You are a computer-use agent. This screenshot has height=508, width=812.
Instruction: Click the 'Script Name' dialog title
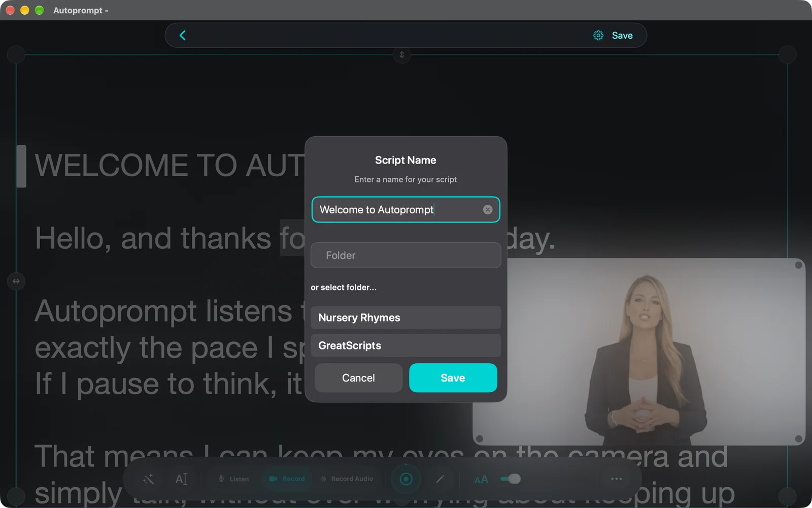[405, 160]
